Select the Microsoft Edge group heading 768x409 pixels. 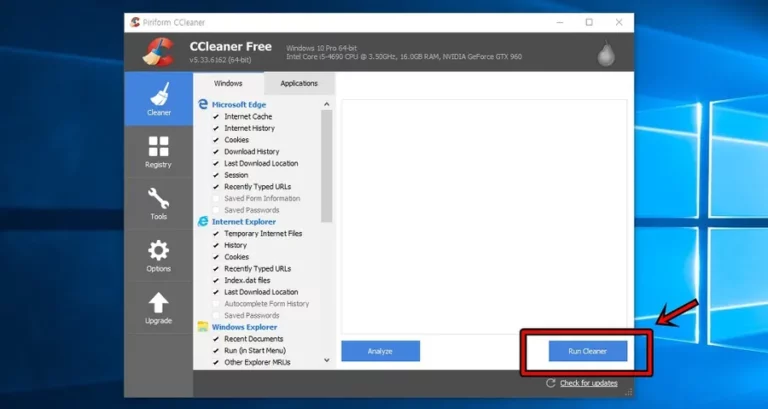click(239, 105)
